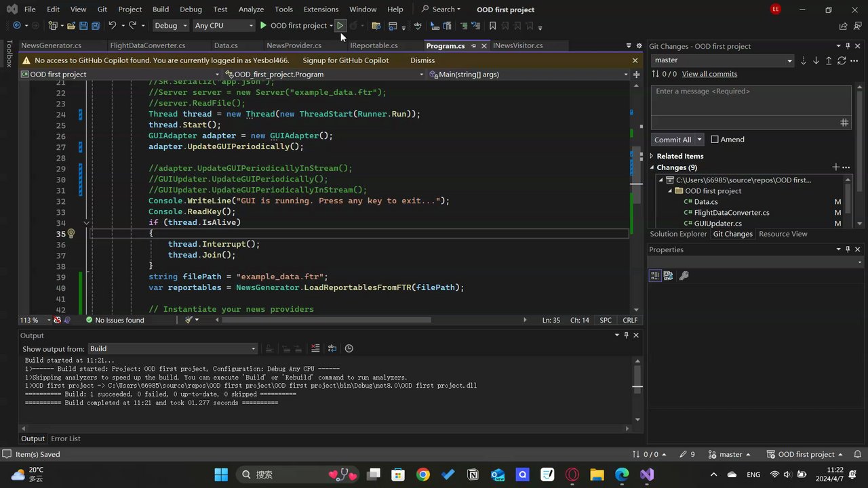Click the lightbulb quick actions icon
Screen dimensions: 868x488
71,233
